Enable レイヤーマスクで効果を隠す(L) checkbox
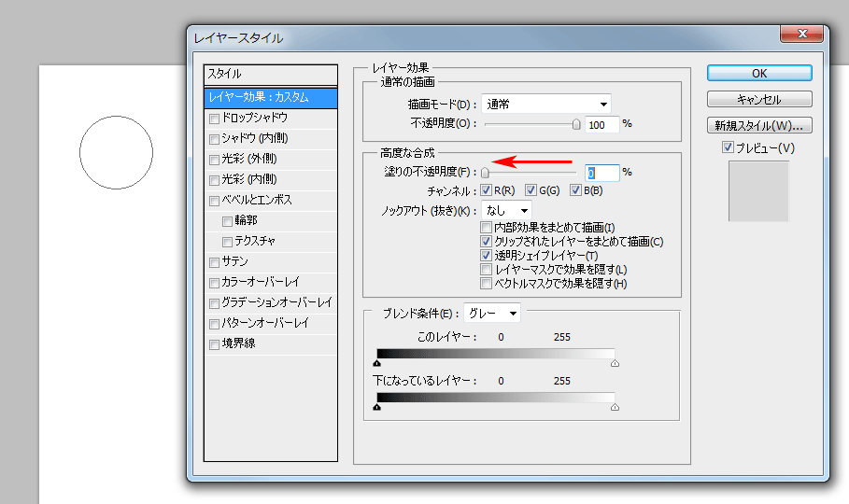The image size is (849, 504). click(486, 270)
